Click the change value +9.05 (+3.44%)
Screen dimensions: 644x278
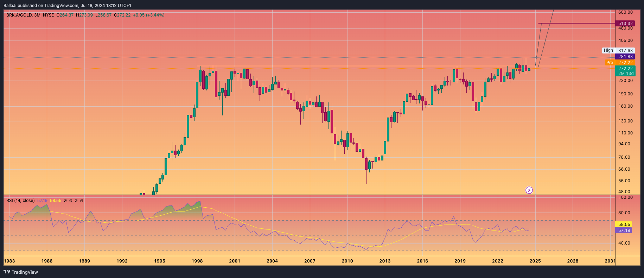tap(149, 15)
